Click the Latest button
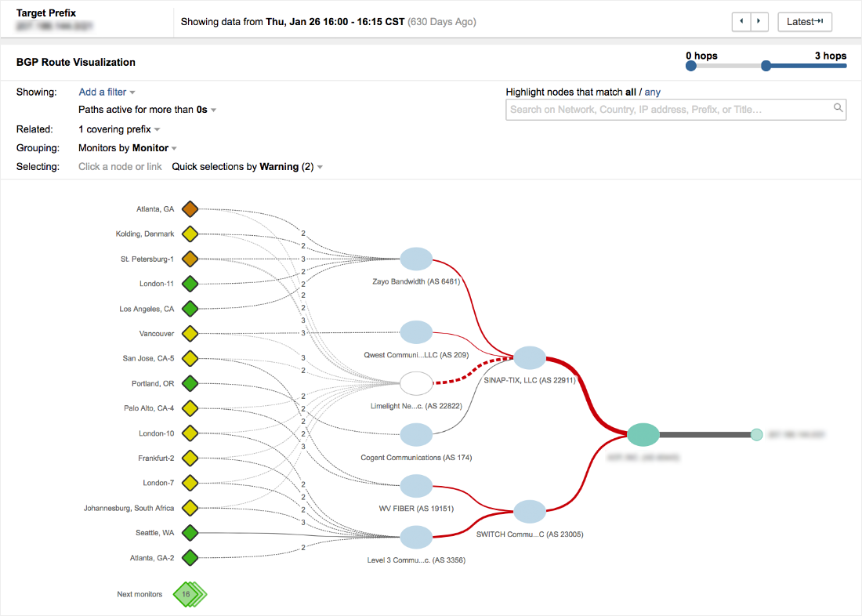The image size is (862, 616). tap(804, 22)
